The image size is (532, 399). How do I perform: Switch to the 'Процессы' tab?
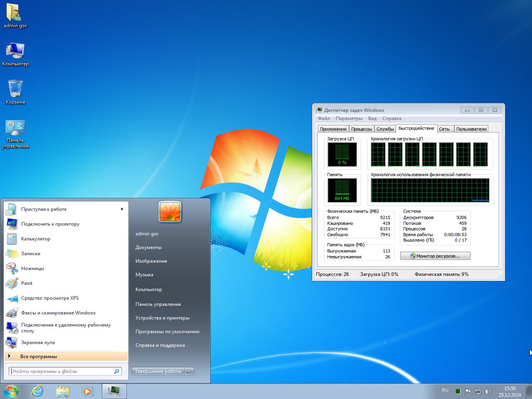[361, 129]
